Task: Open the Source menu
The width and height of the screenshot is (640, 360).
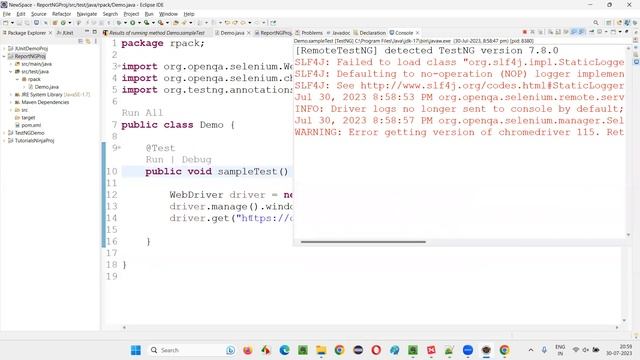Action: coord(39,14)
